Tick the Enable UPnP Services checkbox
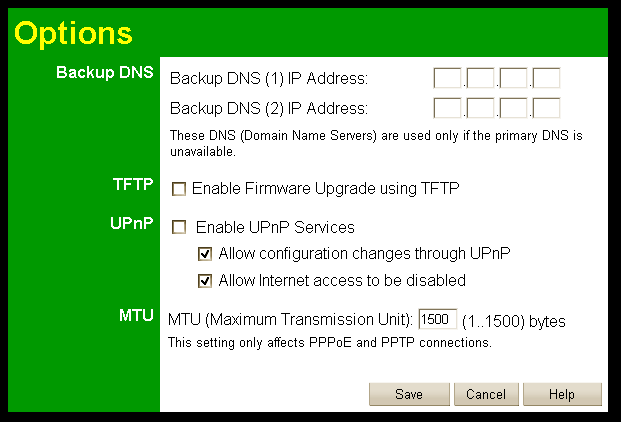The height and width of the screenshot is (422, 621). pyautogui.click(x=179, y=228)
